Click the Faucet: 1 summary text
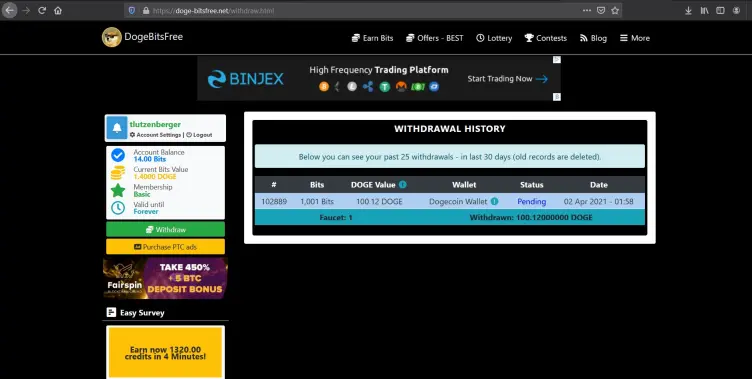Screen dimensions: 752x379 336,217
